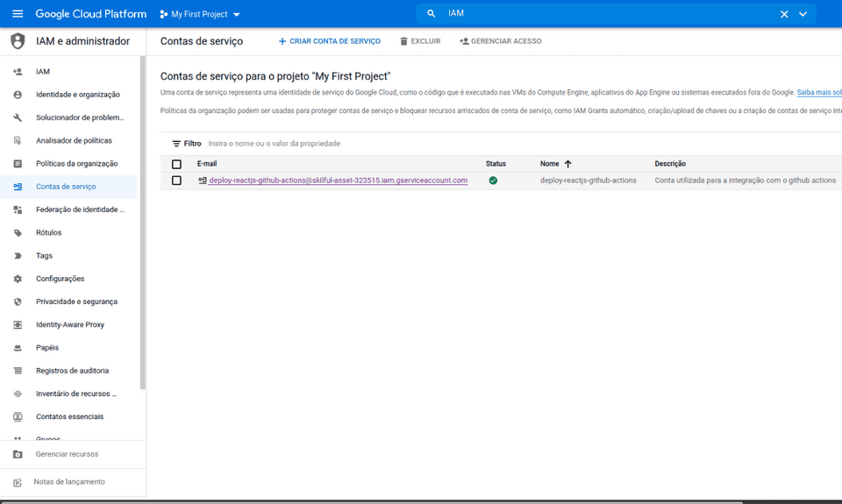Screen dimensions: 842x504
Task: Click the Privacidade e segurança shield icon
Action: click(18, 302)
